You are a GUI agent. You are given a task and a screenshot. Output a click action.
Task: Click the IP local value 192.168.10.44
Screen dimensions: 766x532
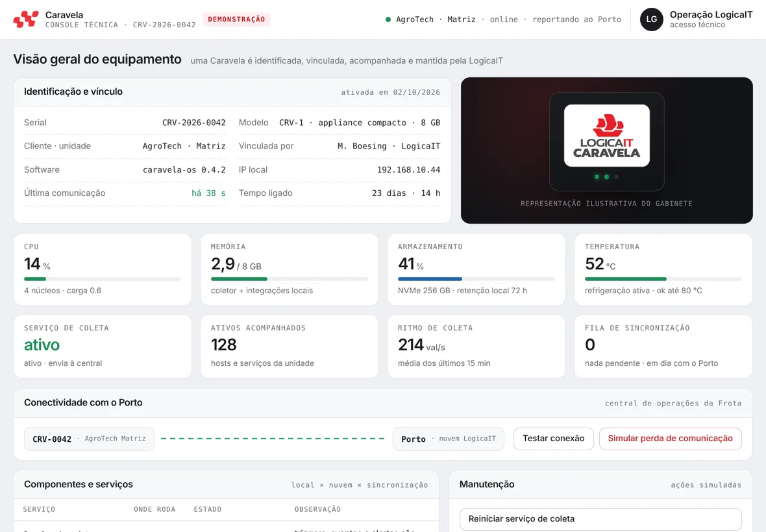408,170
